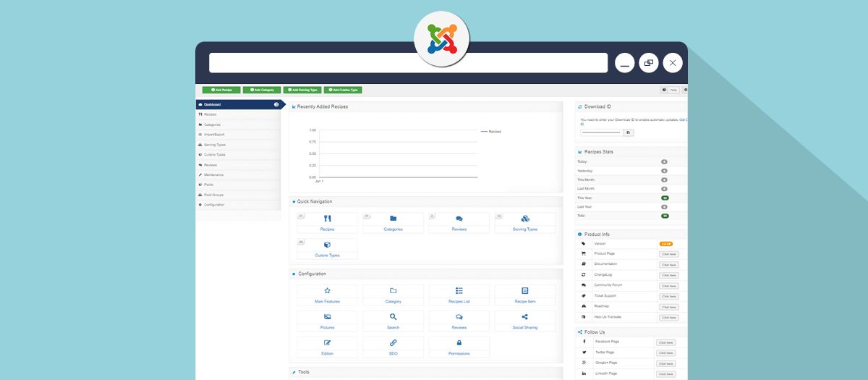868x380 pixels.
Task: Open Maintenance in the sidebar menu
Action: (238, 174)
